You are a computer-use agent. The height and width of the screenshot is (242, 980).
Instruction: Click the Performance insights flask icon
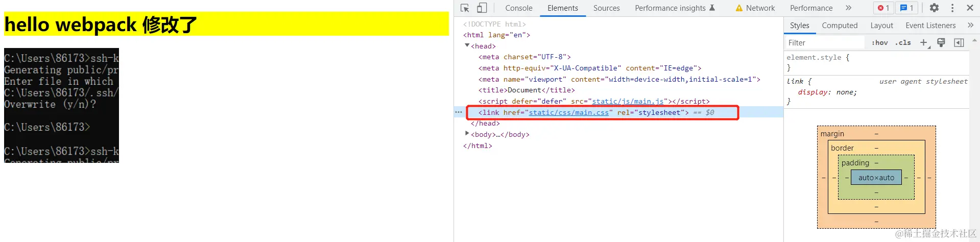pos(712,8)
